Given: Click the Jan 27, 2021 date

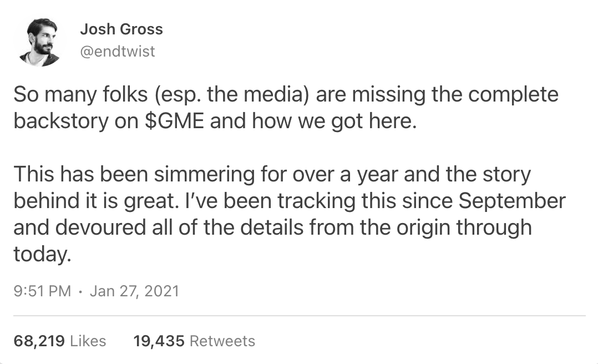Looking at the screenshot, I should coord(134,291).
